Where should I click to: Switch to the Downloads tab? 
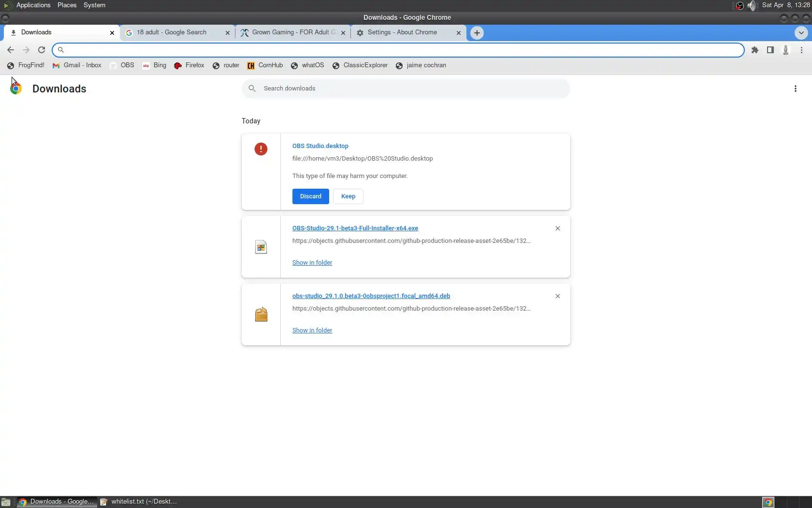coord(61,32)
